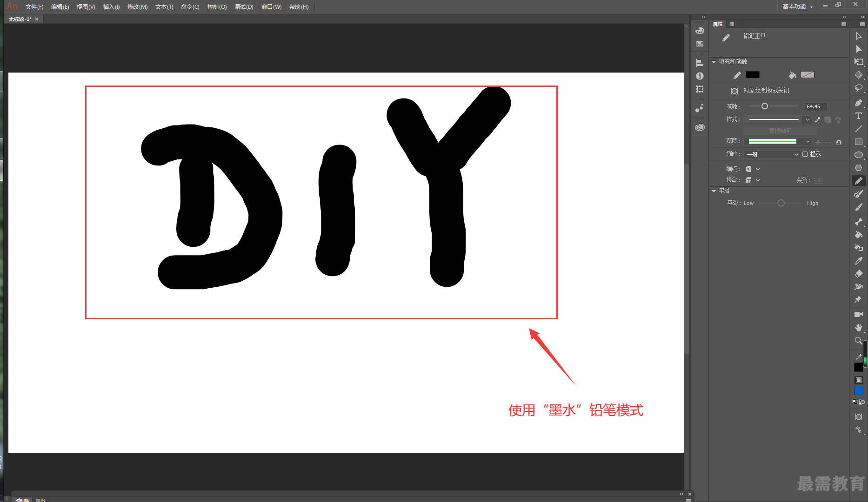Viewport: 868px width, 502px height.
Task: Open the Color panel palette icon
Action: 700,31
